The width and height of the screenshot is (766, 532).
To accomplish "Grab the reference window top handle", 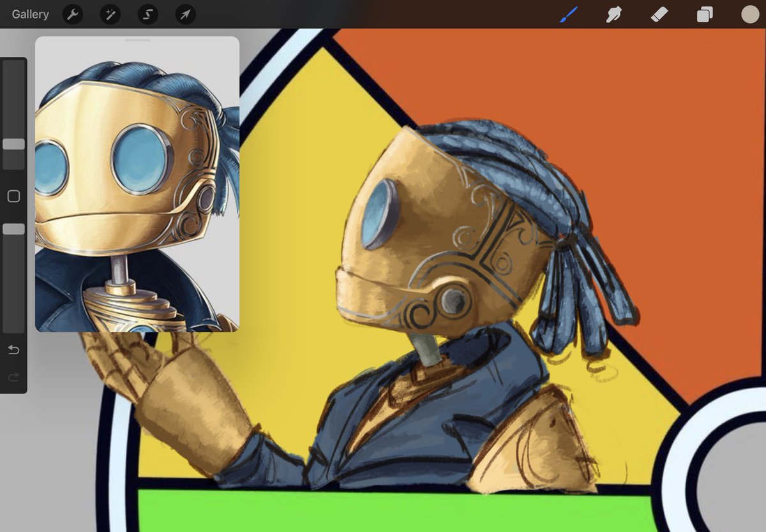I will 137,40.
